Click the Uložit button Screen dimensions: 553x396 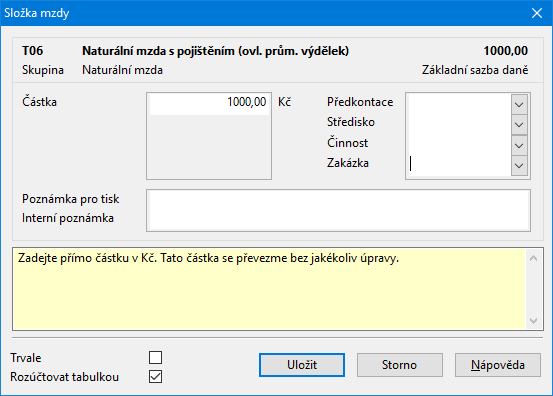[x=302, y=365]
